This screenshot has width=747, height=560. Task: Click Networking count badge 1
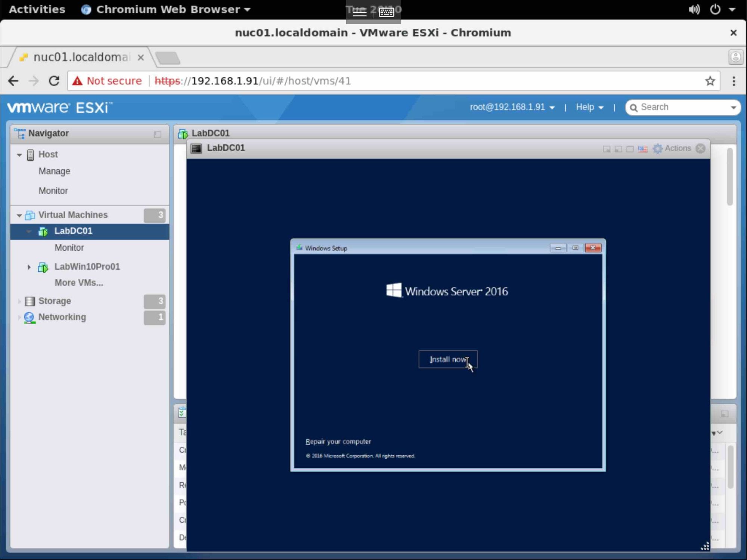[155, 317]
